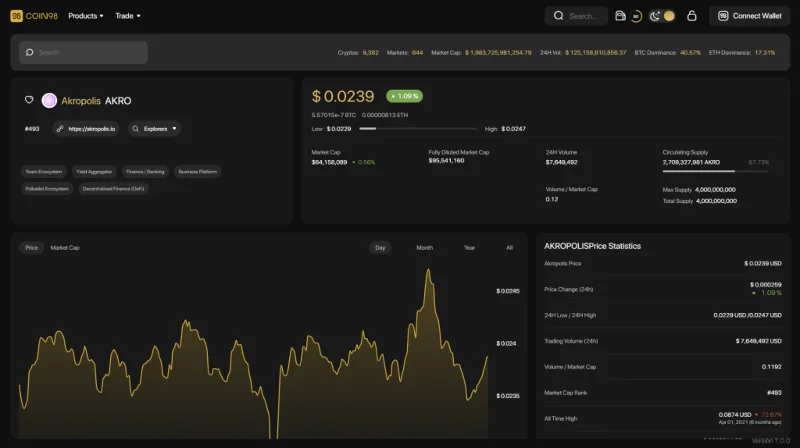Click the padlock icon in the header
This screenshot has height=448, width=800.
692,16
